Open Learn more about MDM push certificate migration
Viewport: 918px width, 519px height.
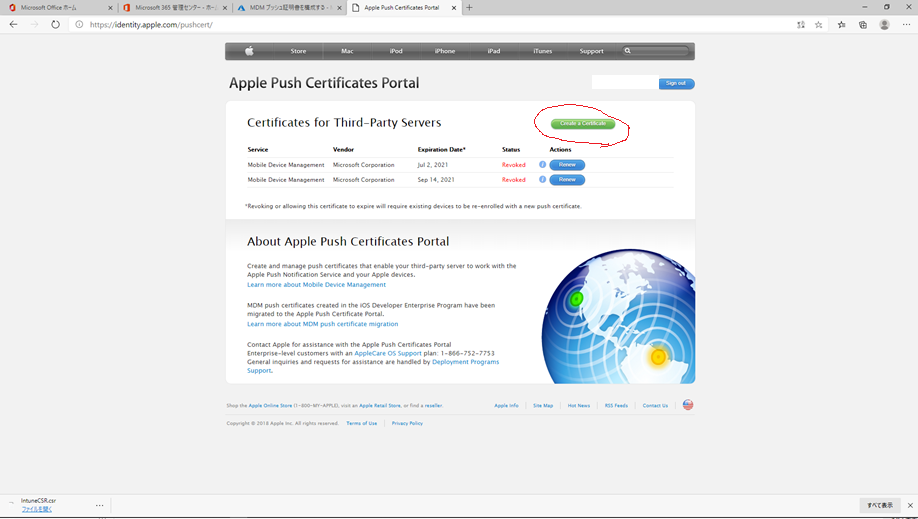pyautogui.click(x=323, y=324)
